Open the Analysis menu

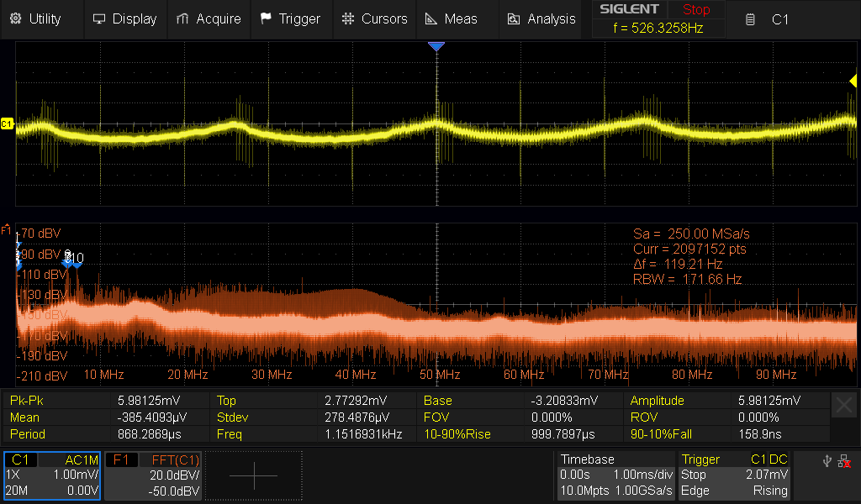[541, 18]
